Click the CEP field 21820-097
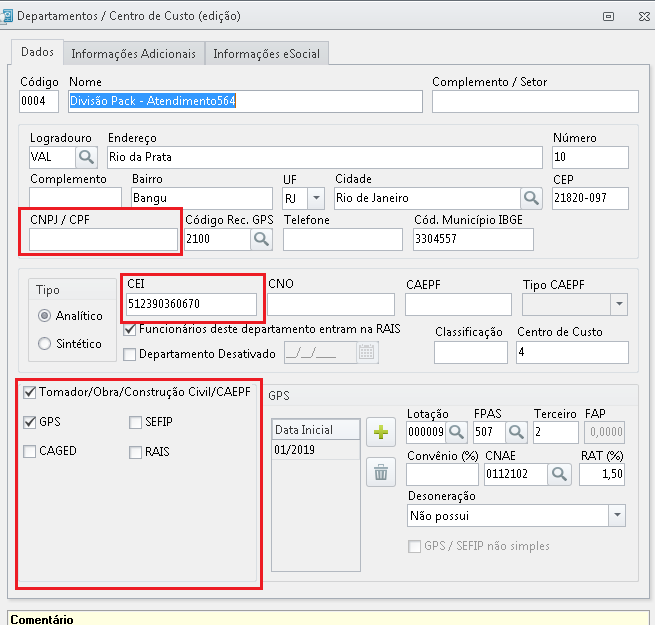 590,198
